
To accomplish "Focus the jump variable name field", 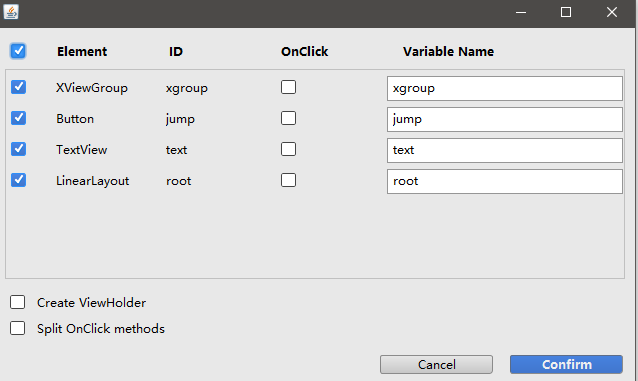I will point(505,119).
